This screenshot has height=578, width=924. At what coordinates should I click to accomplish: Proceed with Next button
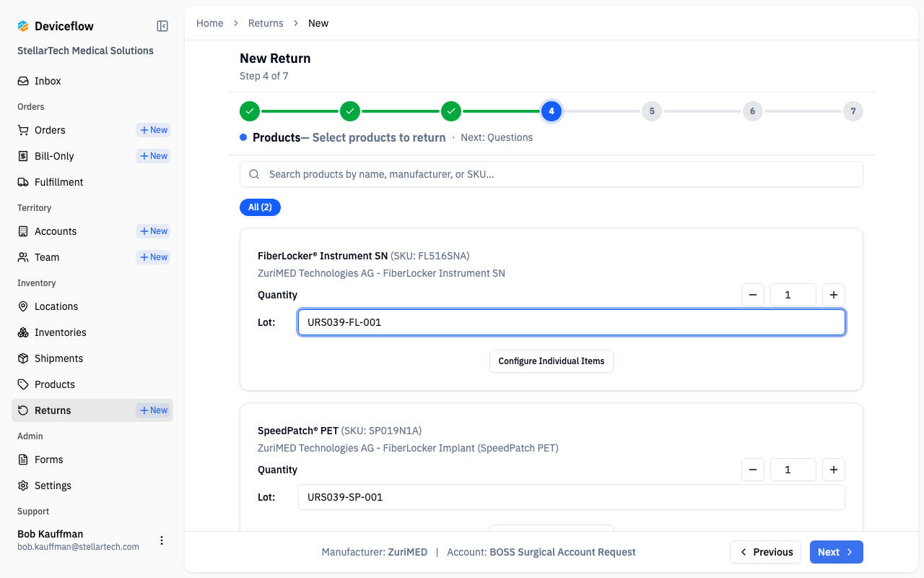[x=837, y=552]
